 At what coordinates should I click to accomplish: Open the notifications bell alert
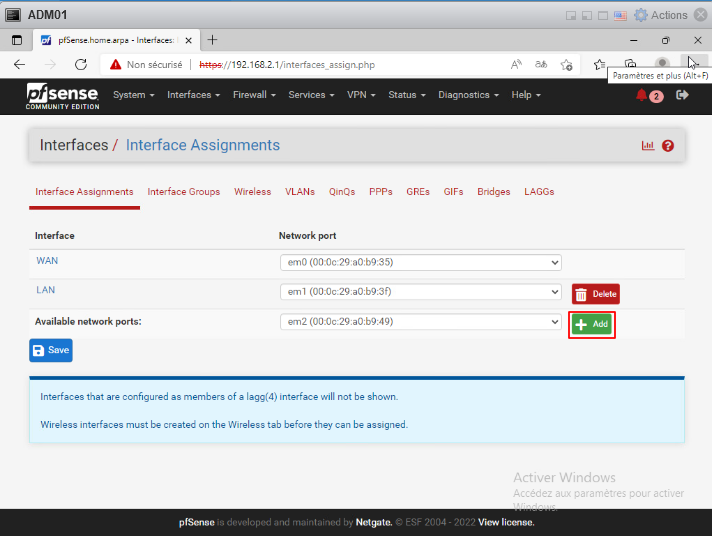pyautogui.click(x=642, y=95)
